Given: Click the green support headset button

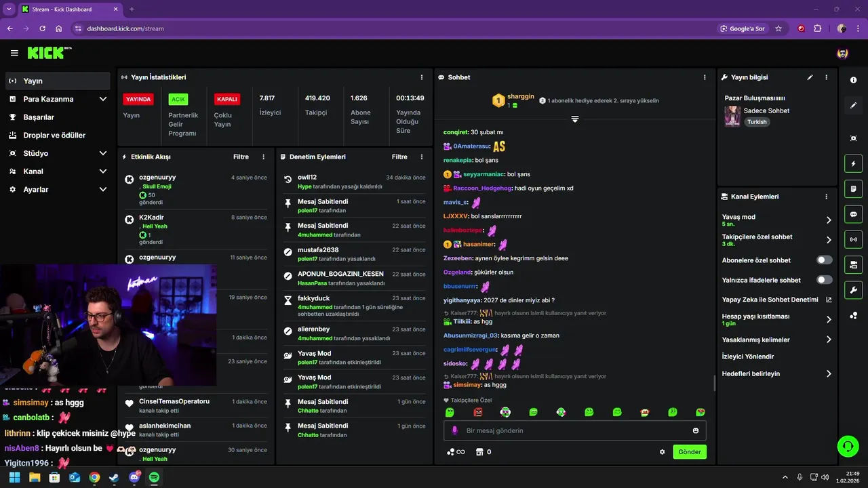Looking at the screenshot, I should point(848,446).
